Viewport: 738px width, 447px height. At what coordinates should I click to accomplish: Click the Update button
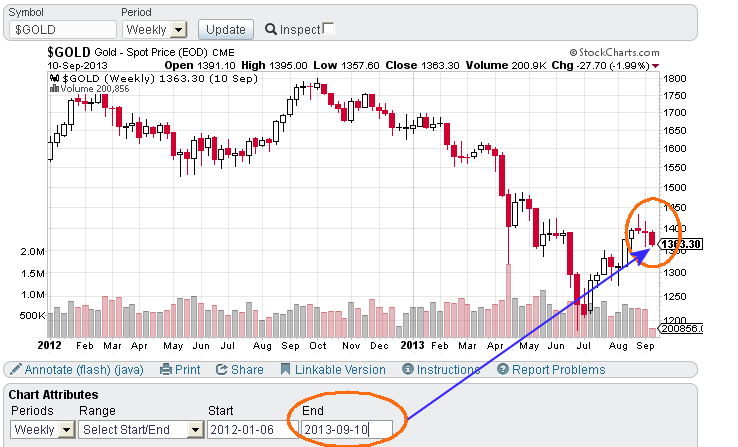click(x=226, y=30)
